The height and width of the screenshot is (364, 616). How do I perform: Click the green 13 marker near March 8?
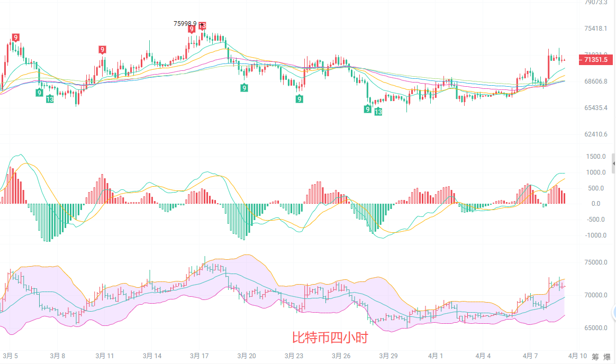pos(50,99)
